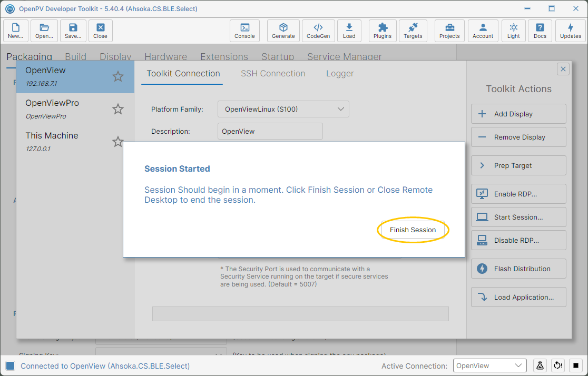Click the empty progress bar below port note
Image resolution: width=588 pixels, height=376 pixels.
coord(300,314)
